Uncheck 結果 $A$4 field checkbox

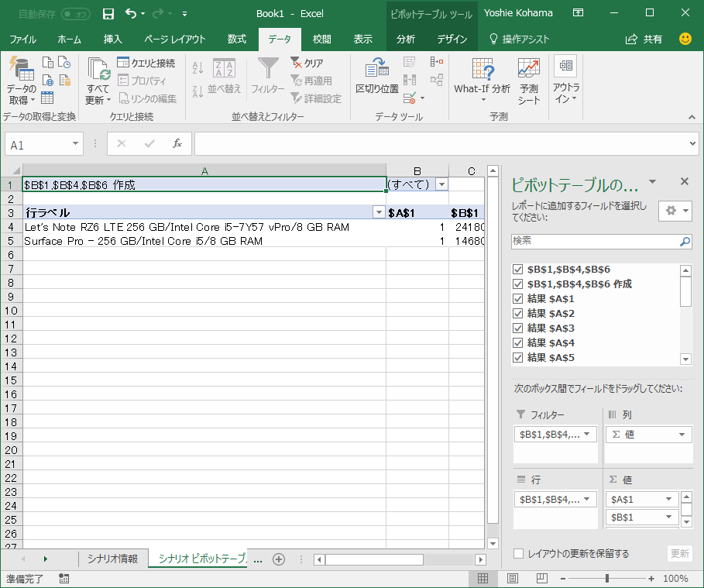click(517, 343)
